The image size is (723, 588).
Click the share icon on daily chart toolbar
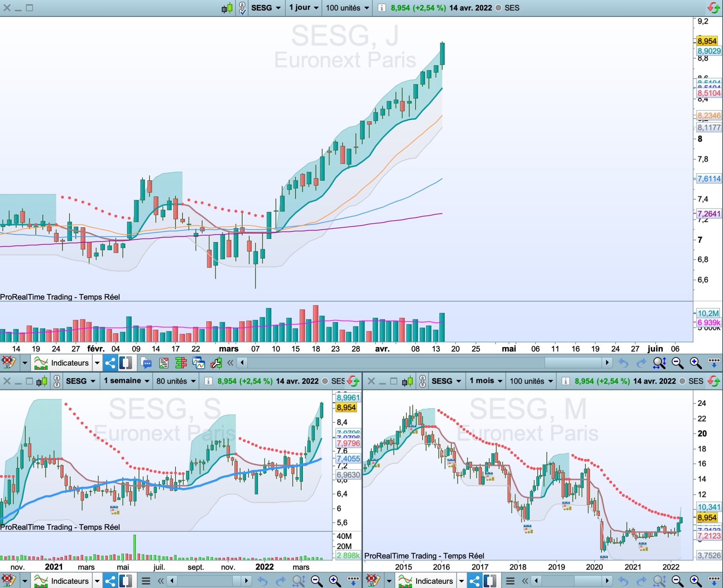pyautogui.click(x=110, y=363)
